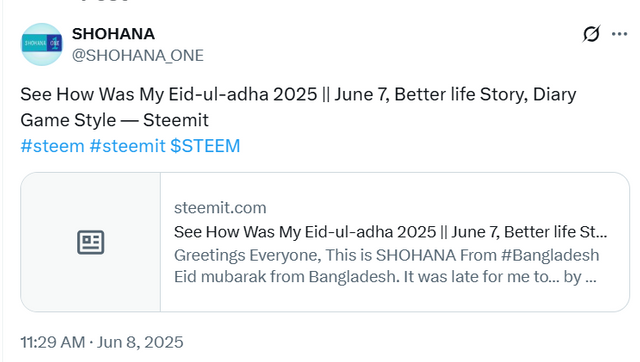The height and width of the screenshot is (362, 640).
Task: Follow the #steemit hashtag
Action: (127, 146)
